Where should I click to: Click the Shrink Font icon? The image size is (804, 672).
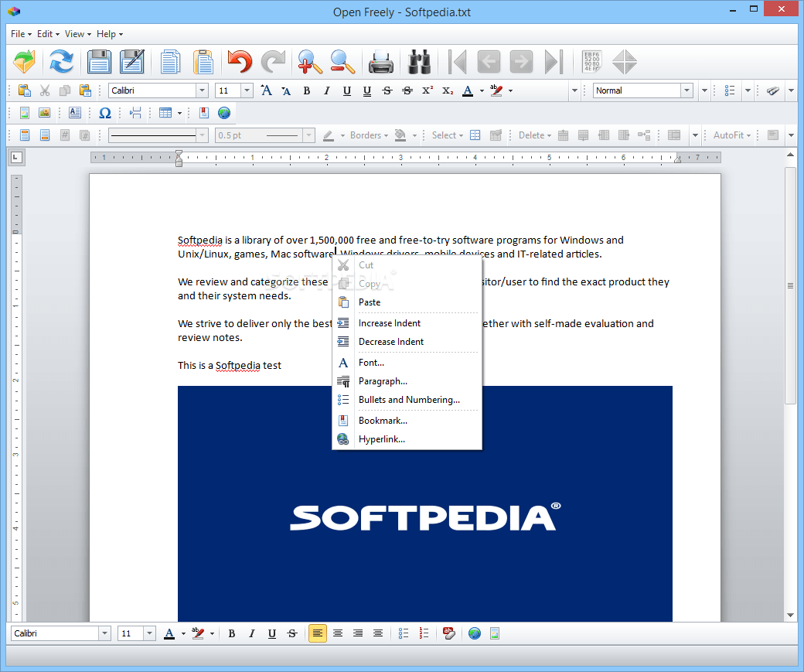tap(286, 90)
